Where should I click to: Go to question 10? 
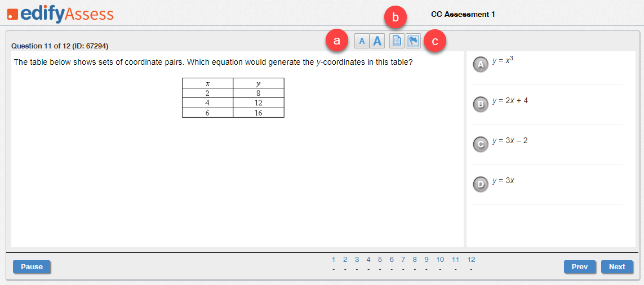440,260
